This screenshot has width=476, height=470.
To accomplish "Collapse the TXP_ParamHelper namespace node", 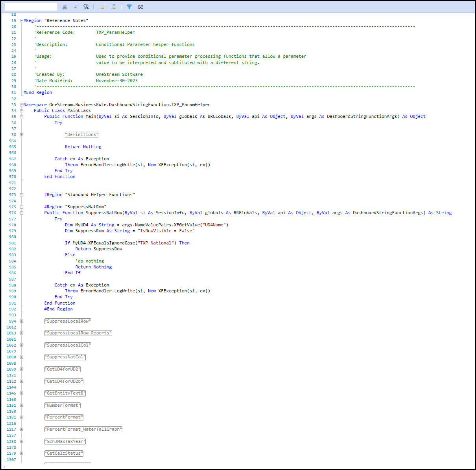I will 21,105.
